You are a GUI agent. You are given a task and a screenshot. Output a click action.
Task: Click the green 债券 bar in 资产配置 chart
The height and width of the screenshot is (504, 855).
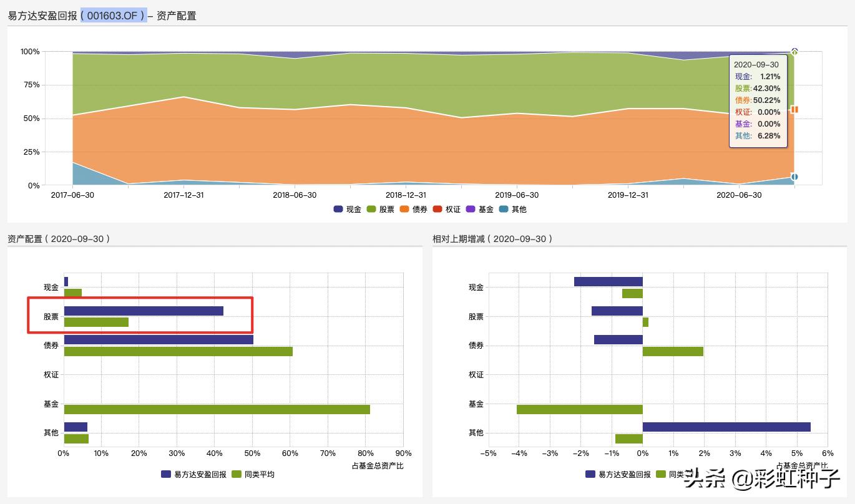point(178,351)
